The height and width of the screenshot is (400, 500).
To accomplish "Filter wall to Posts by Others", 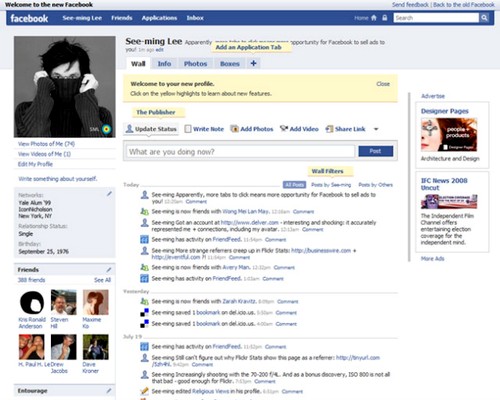I will [x=376, y=185].
